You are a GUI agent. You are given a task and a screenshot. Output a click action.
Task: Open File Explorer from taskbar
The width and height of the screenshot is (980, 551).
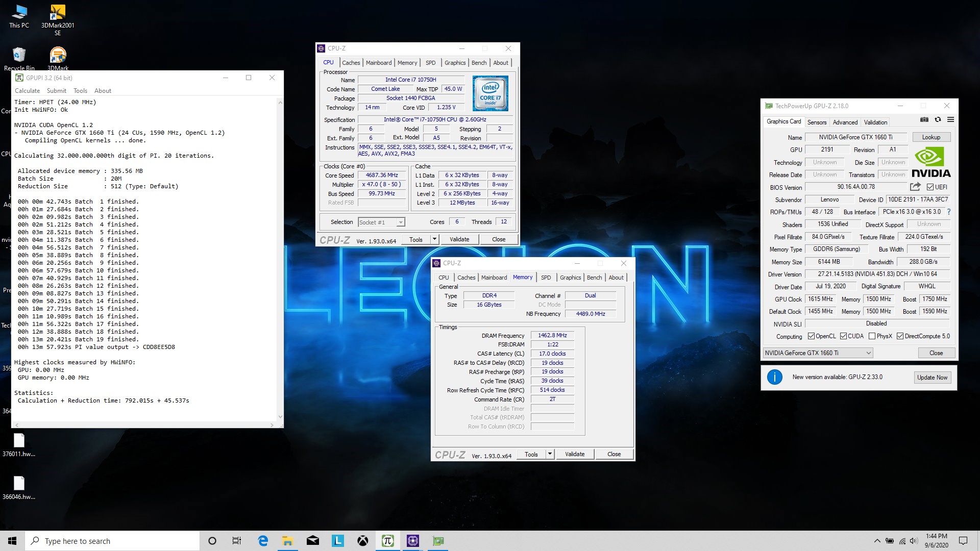[288, 541]
